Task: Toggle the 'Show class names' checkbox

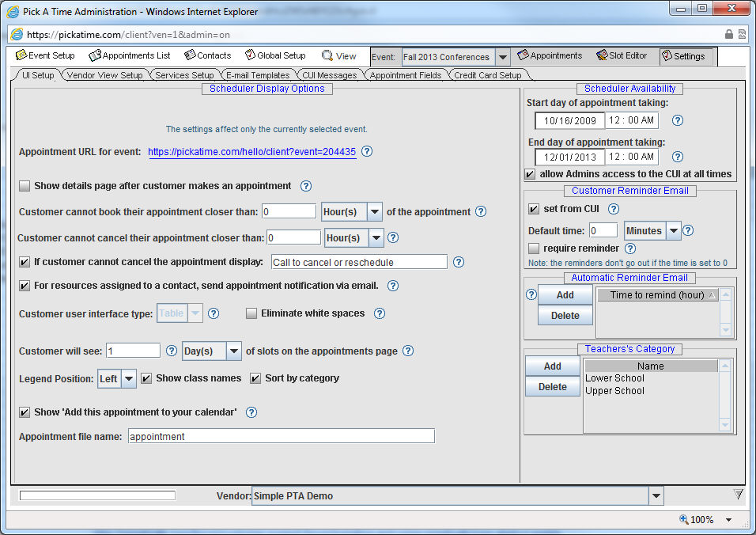Action: [x=146, y=378]
